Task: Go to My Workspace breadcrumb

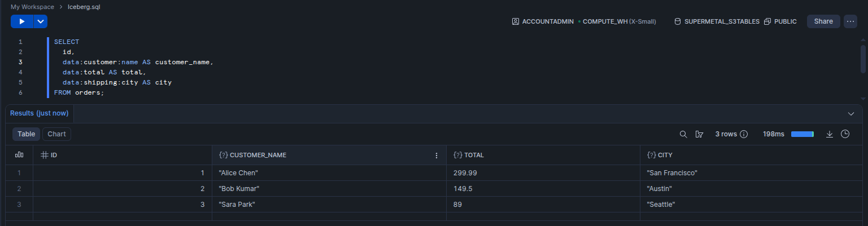Action: pos(32,7)
